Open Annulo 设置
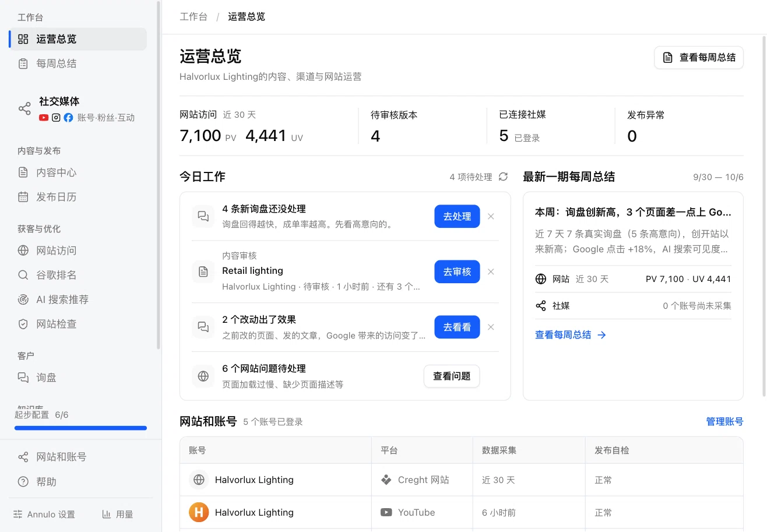Screen dimensions: 767x532 tap(44, 515)
